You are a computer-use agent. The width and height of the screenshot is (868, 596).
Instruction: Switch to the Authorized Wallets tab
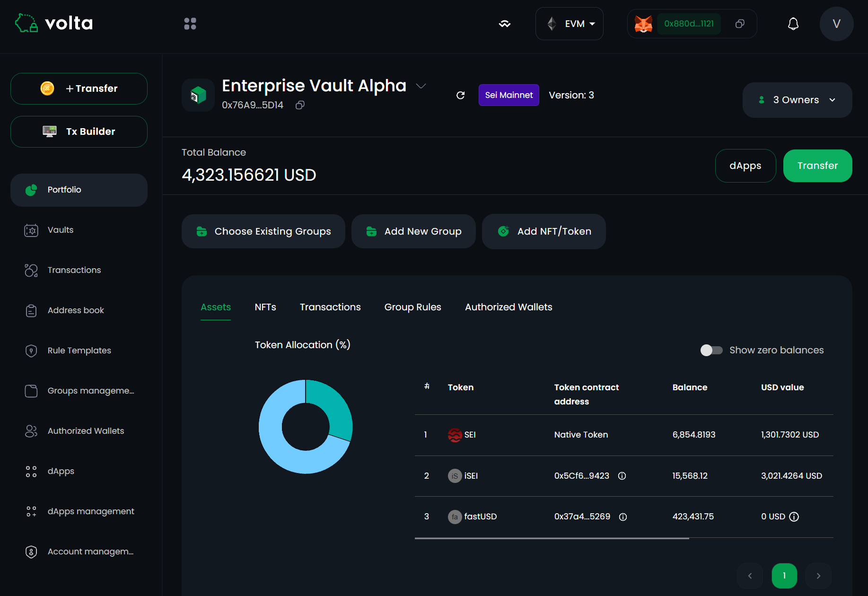[509, 307]
